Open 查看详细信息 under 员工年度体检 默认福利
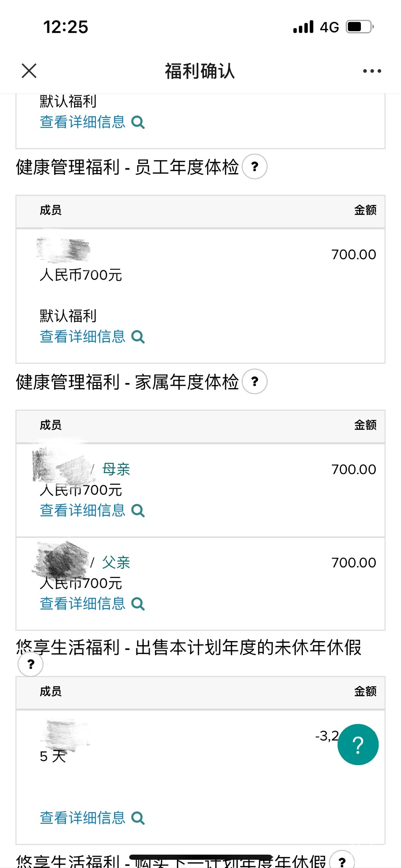The width and height of the screenshot is (401, 868). 83,337
